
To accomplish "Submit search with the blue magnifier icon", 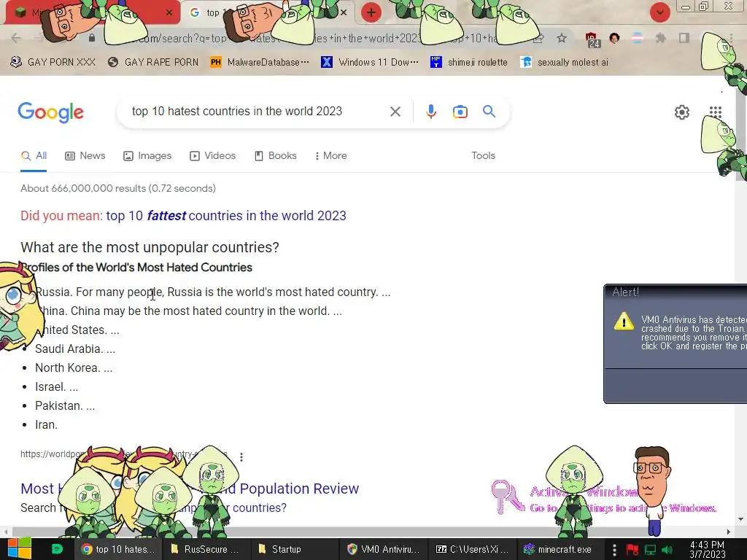I will coord(489,112).
